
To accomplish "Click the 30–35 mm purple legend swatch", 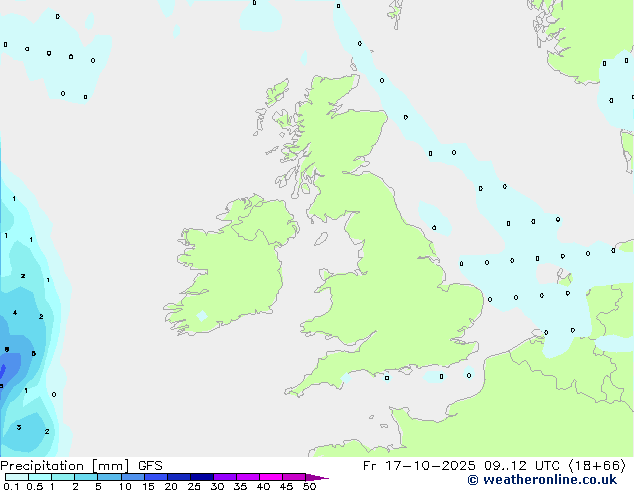I will 225,477.
